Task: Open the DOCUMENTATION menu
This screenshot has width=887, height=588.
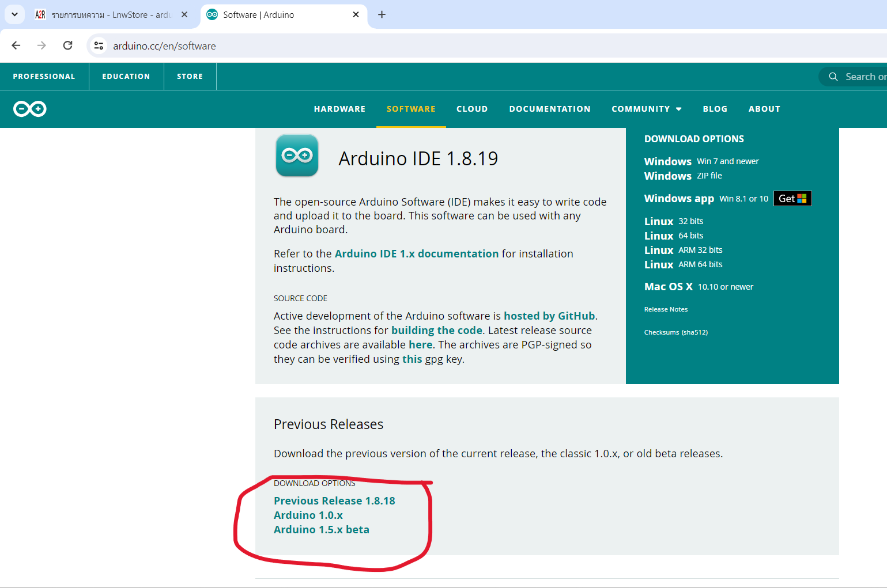Action: coord(550,109)
